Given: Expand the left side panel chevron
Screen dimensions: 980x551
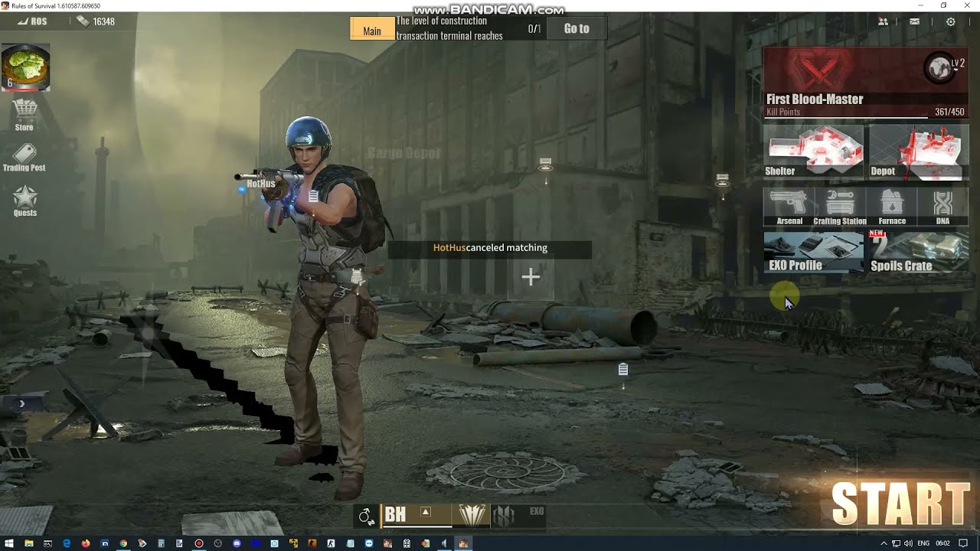Looking at the screenshot, I should 21,403.
